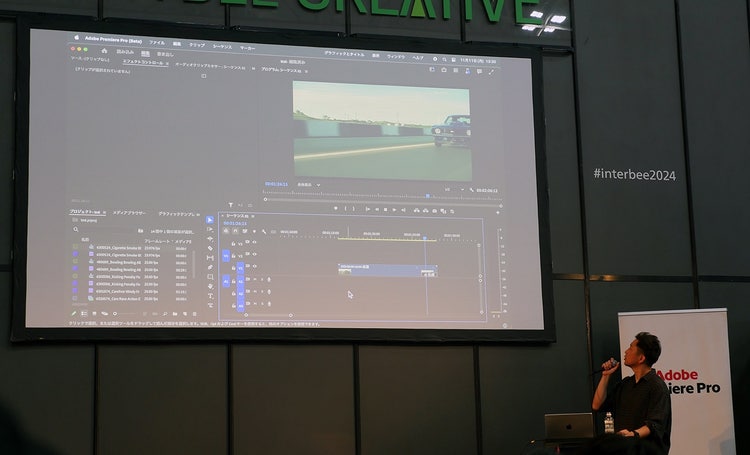Open the 読み込み workspace
This screenshot has height=455, width=750.
pos(125,52)
